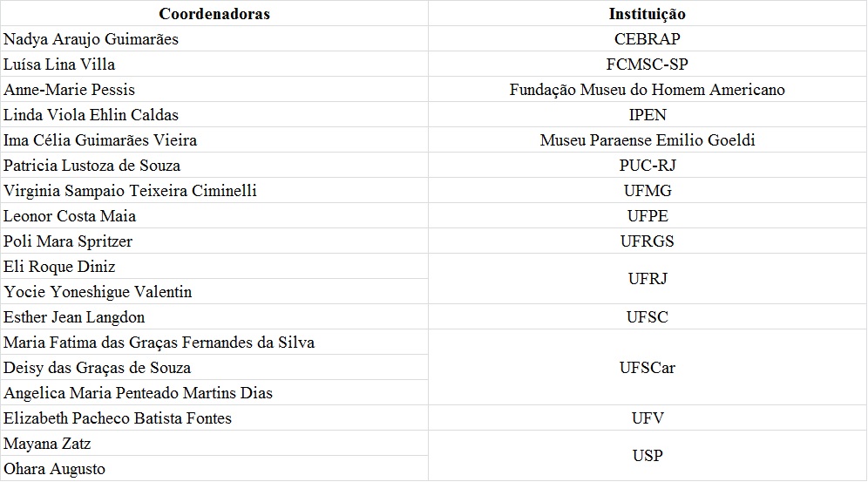Image resolution: width=868 pixels, height=482 pixels.
Task: Select the CEBRAP institution cell
Action: coord(648,39)
